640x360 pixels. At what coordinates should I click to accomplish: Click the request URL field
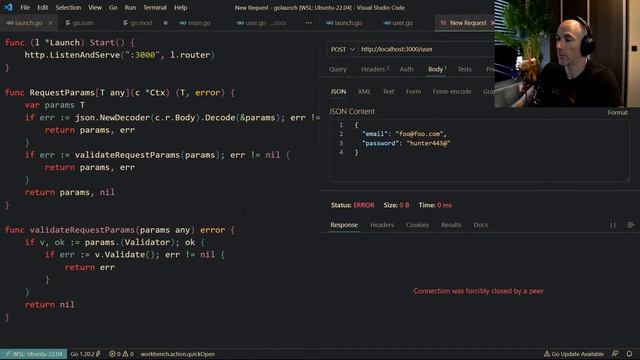426,49
